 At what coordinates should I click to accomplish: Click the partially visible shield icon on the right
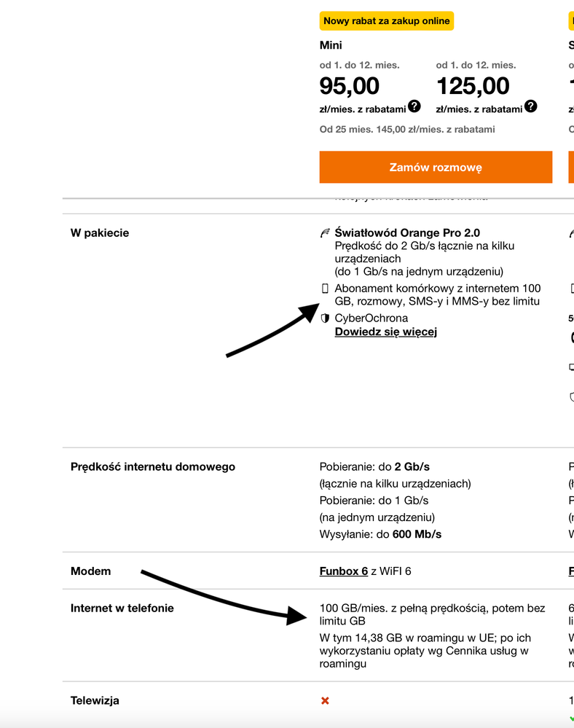[571, 395]
